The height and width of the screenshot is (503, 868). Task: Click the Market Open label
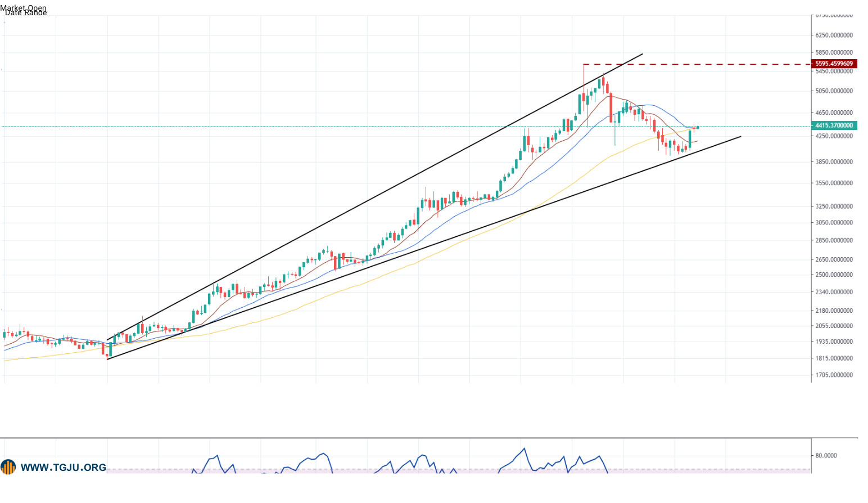[24, 8]
